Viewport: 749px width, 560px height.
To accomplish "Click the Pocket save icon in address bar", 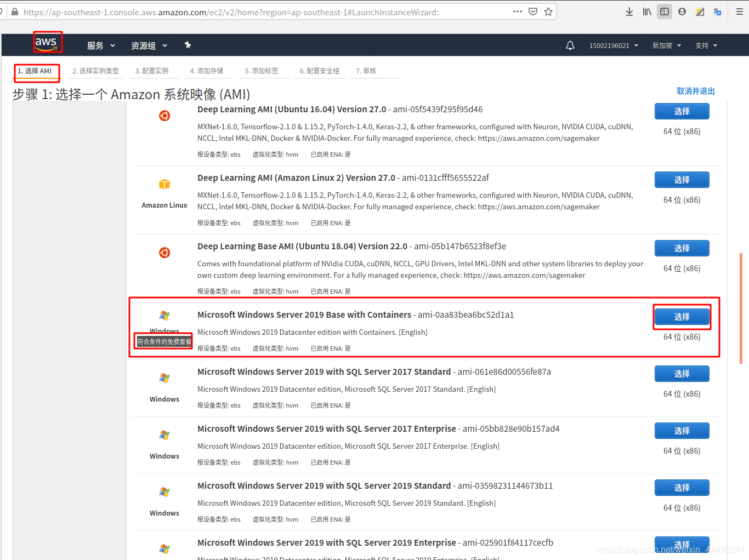I will tap(533, 12).
